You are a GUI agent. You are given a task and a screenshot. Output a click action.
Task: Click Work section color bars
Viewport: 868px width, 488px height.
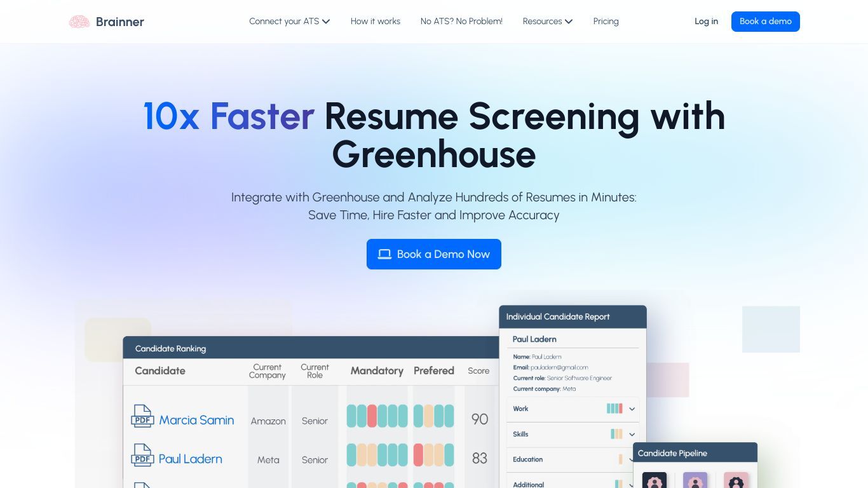coord(614,409)
